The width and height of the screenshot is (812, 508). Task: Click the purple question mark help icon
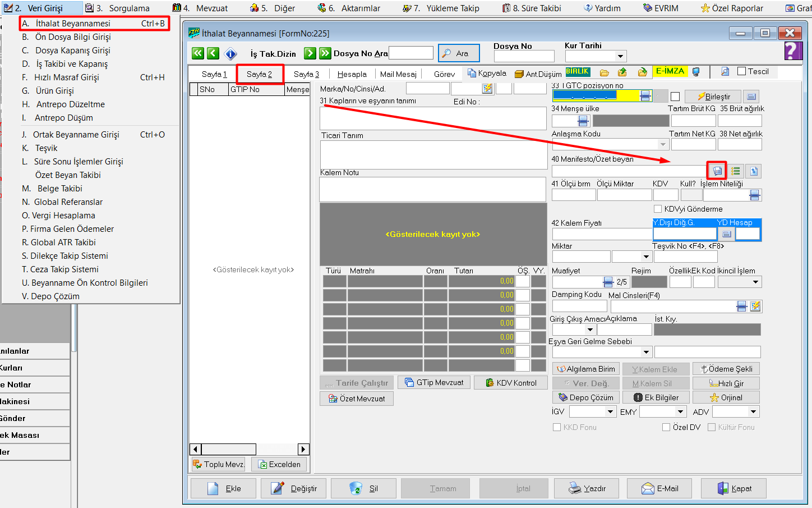tap(793, 51)
